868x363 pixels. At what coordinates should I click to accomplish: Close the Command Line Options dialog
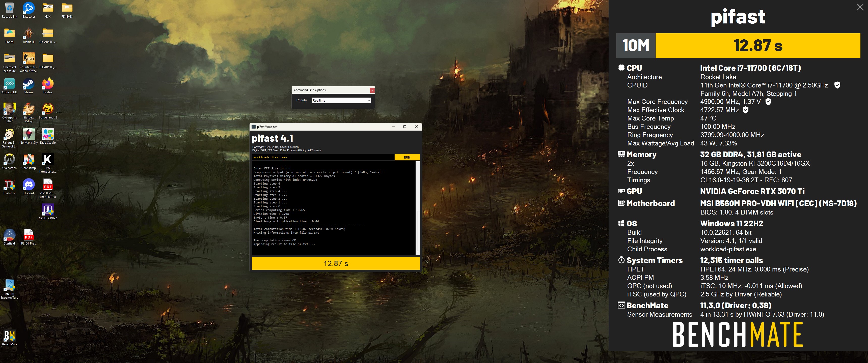(372, 90)
